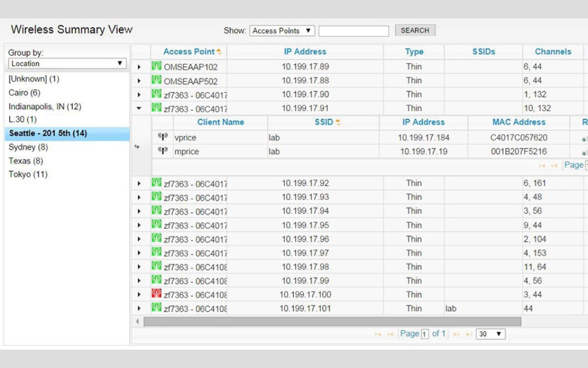The height and width of the screenshot is (368, 588).
Task: Click the search text input field
Action: click(353, 30)
